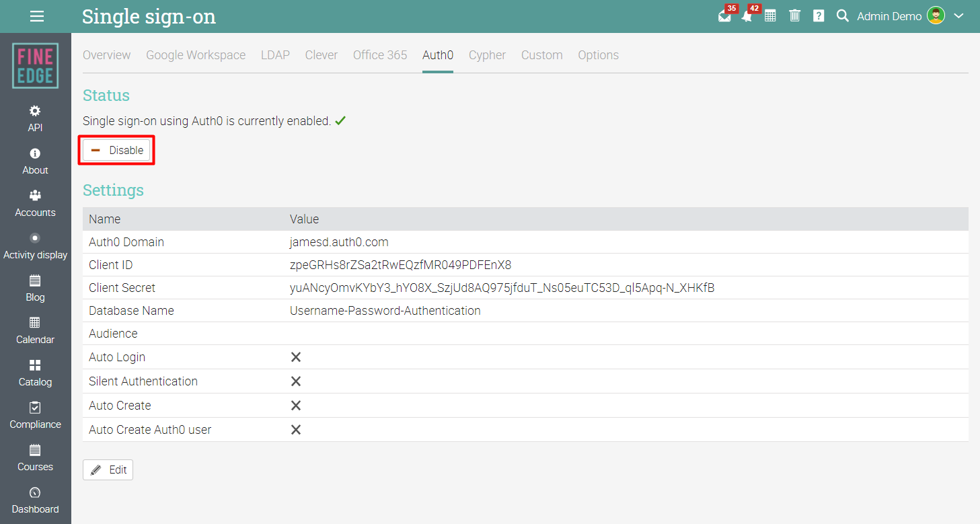Switch to the Google Workspace tab

(196, 55)
